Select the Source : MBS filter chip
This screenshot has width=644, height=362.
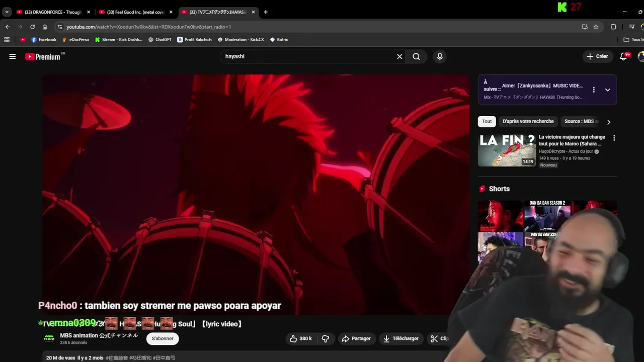tap(581, 121)
